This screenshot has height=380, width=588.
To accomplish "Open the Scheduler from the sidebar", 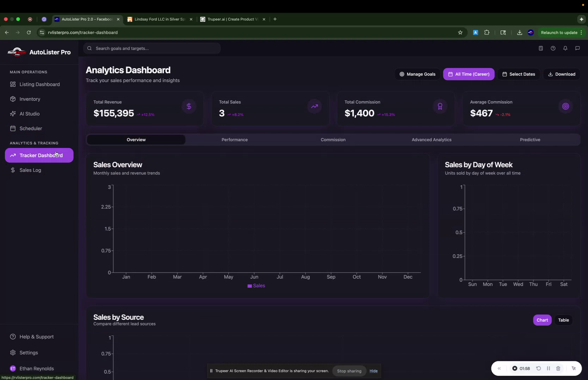I will point(30,128).
